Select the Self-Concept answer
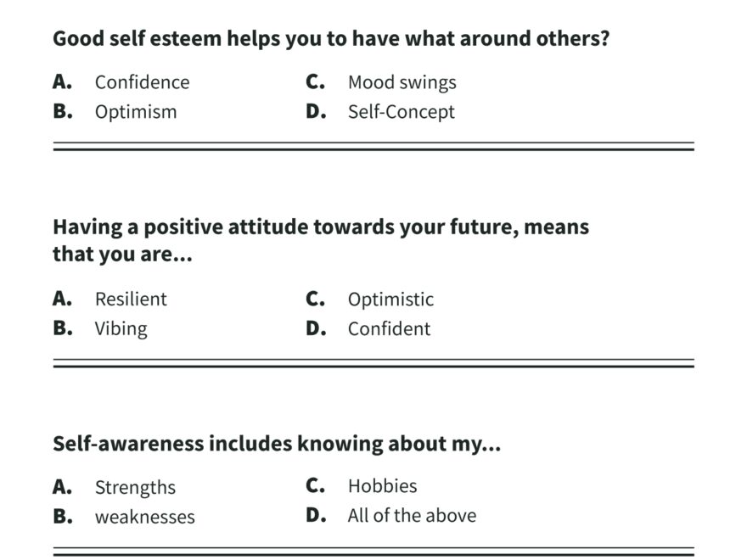The width and height of the screenshot is (747, 560). coord(401,112)
